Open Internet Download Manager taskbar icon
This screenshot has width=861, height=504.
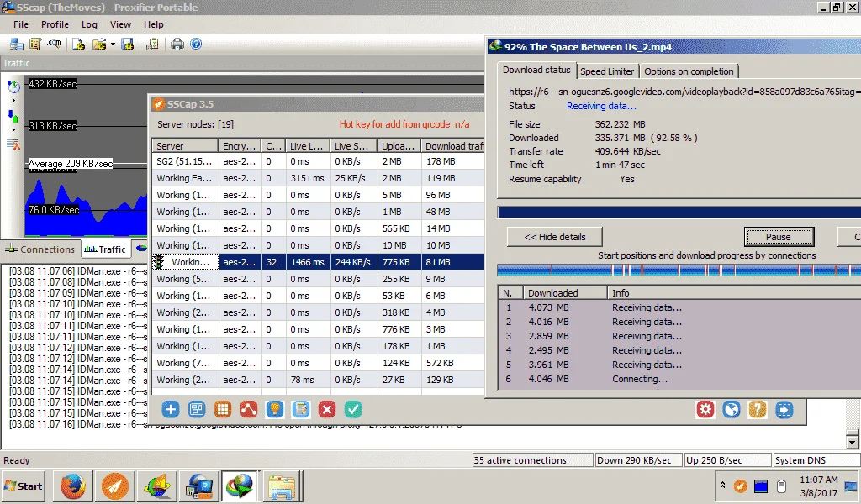(x=240, y=486)
